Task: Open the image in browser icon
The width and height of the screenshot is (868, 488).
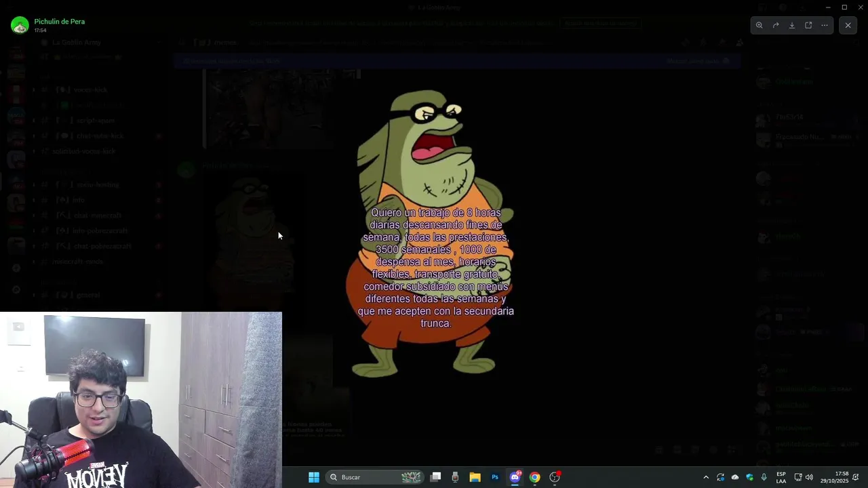Action: coord(808,25)
